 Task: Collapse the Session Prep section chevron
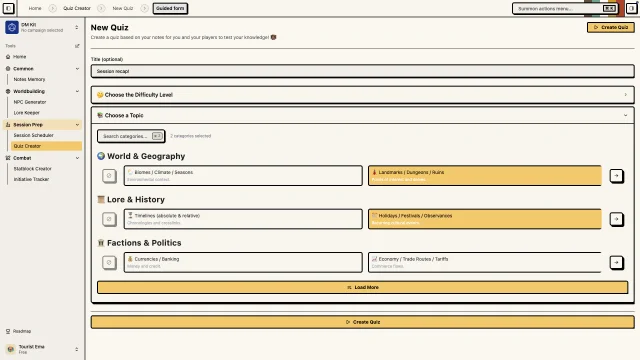(x=77, y=124)
